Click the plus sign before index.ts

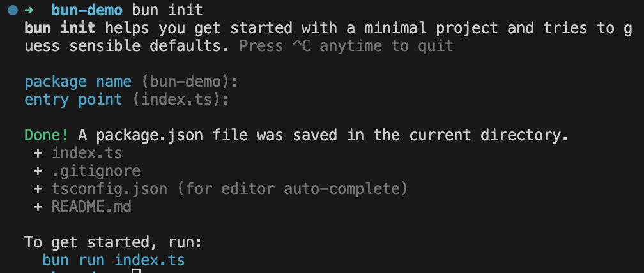38,154
